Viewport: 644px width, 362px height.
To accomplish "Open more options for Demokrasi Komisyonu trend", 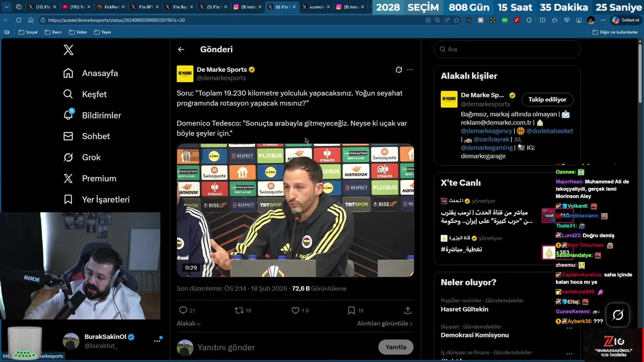I will [x=570, y=328].
